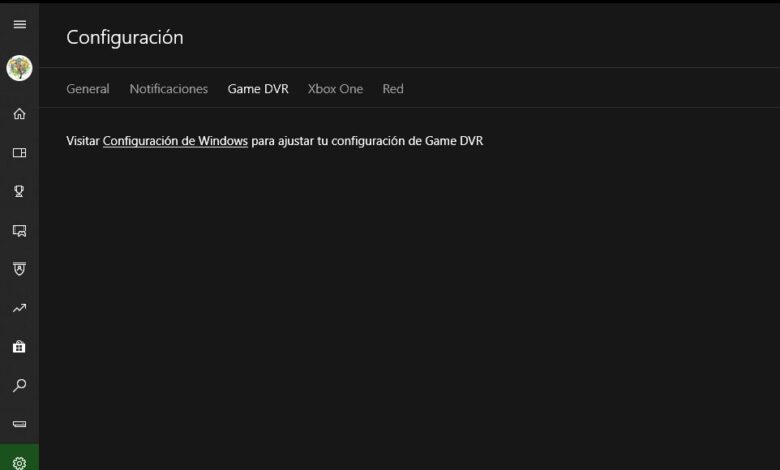Open the Connection console icon
The width and height of the screenshot is (780, 470).
click(x=19, y=424)
